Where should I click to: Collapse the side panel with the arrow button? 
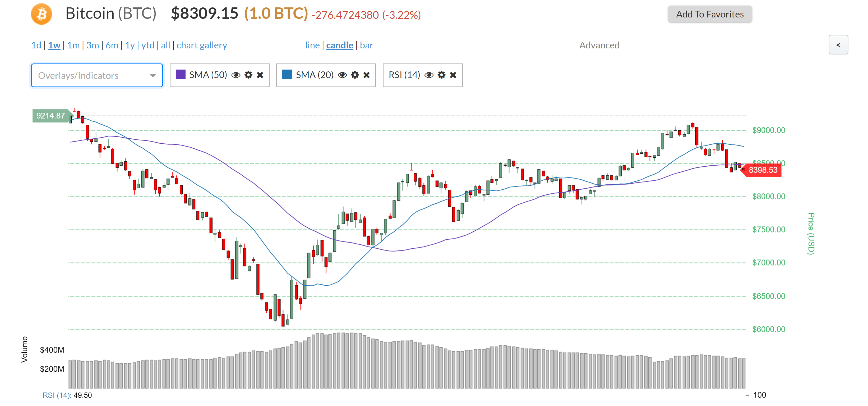pyautogui.click(x=838, y=44)
